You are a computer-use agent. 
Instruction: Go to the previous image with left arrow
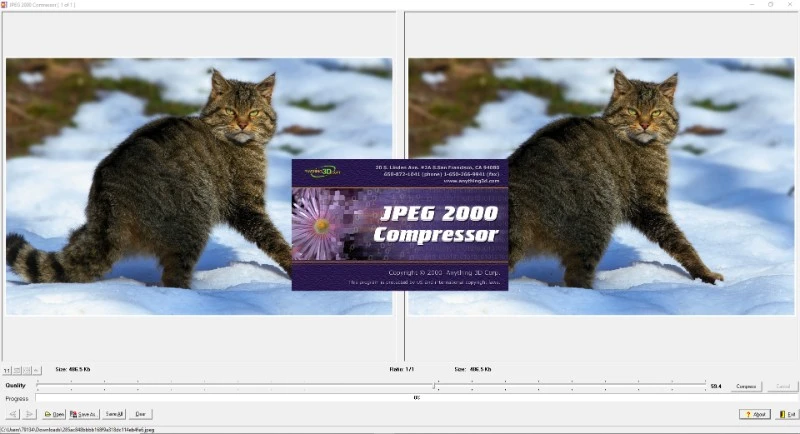coord(13,414)
